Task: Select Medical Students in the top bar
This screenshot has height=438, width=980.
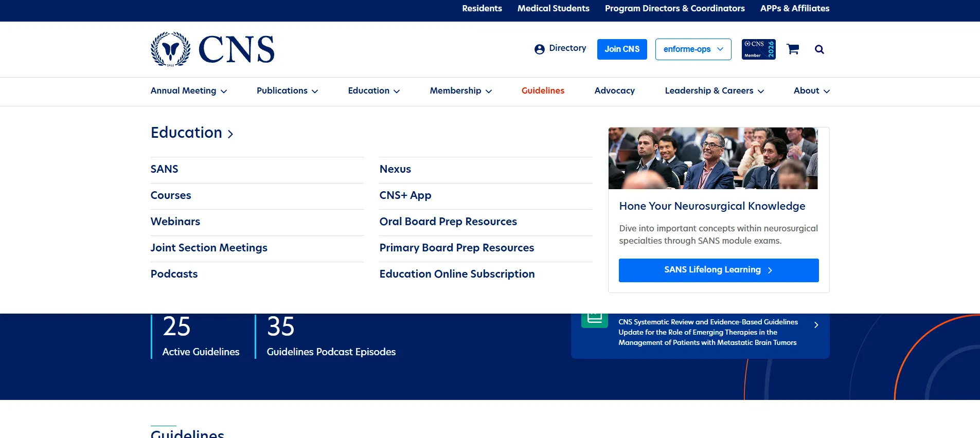Action: tap(554, 8)
